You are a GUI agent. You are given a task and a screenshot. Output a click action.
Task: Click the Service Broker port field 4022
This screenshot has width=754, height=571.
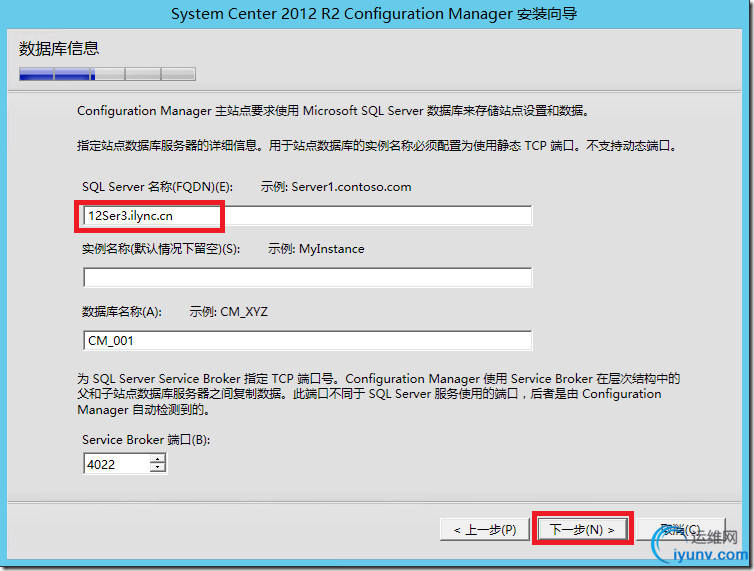pyautogui.click(x=117, y=464)
